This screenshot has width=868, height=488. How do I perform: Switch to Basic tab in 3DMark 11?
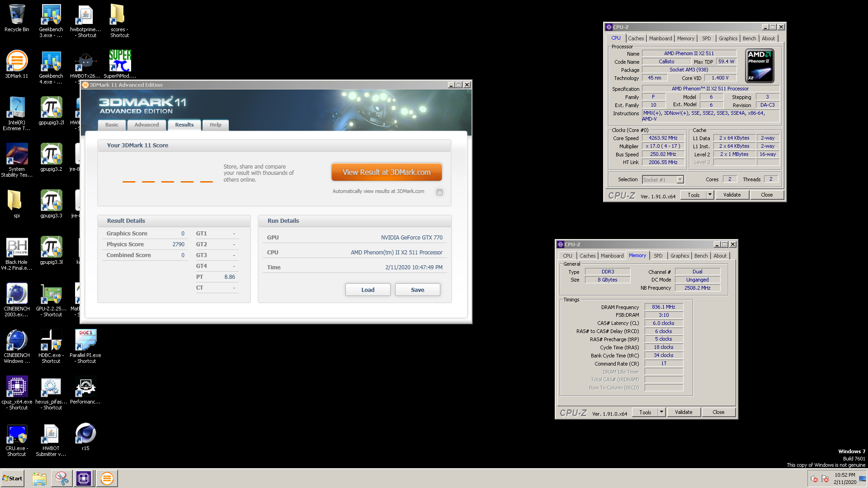[x=112, y=125]
